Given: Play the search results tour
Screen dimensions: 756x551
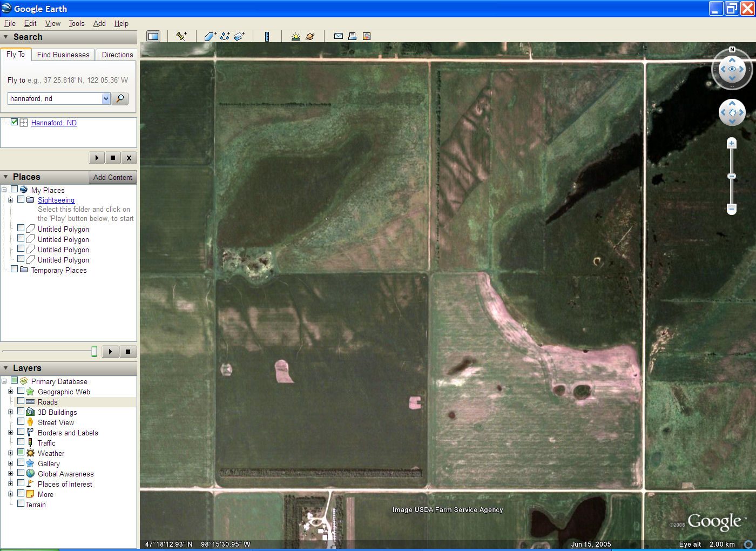Looking at the screenshot, I should click(97, 158).
